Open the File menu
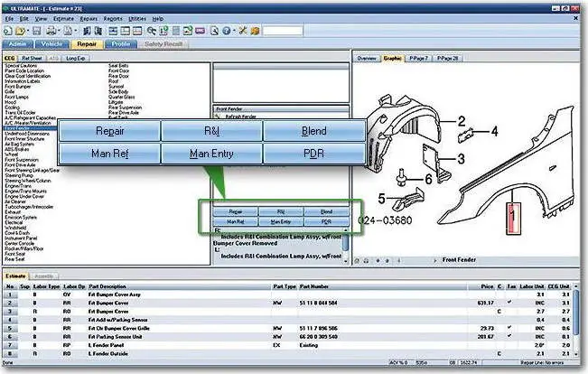Screen dimensions: 588x374 (x=9, y=18)
